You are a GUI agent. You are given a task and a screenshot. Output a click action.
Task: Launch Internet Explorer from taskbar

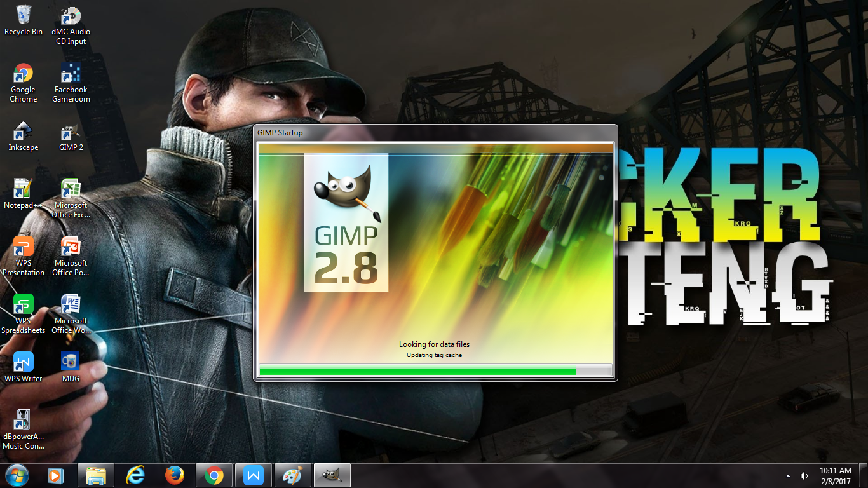pyautogui.click(x=135, y=475)
